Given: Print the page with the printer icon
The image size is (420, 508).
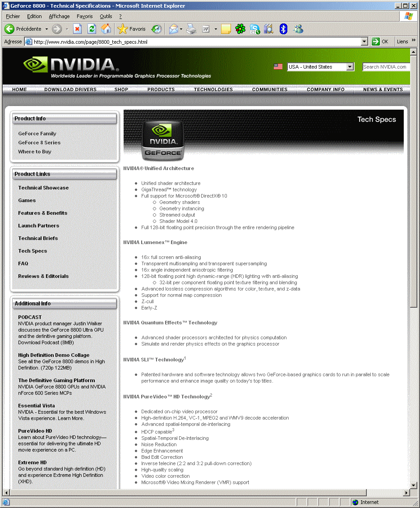Looking at the screenshot, I should point(191,29).
